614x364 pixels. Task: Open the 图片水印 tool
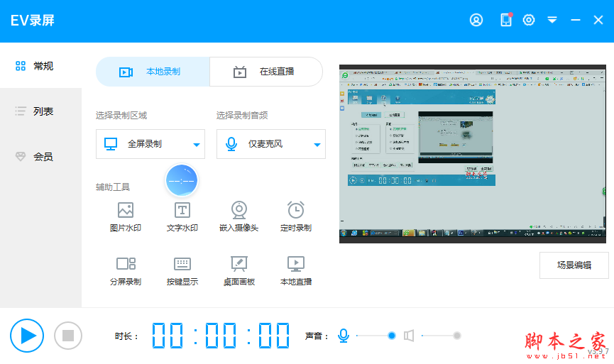coord(126,217)
